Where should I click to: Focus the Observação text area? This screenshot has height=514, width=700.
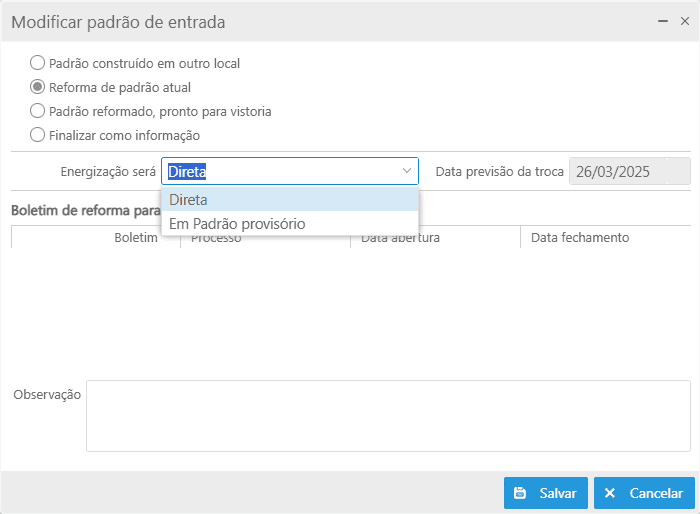tap(388, 415)
